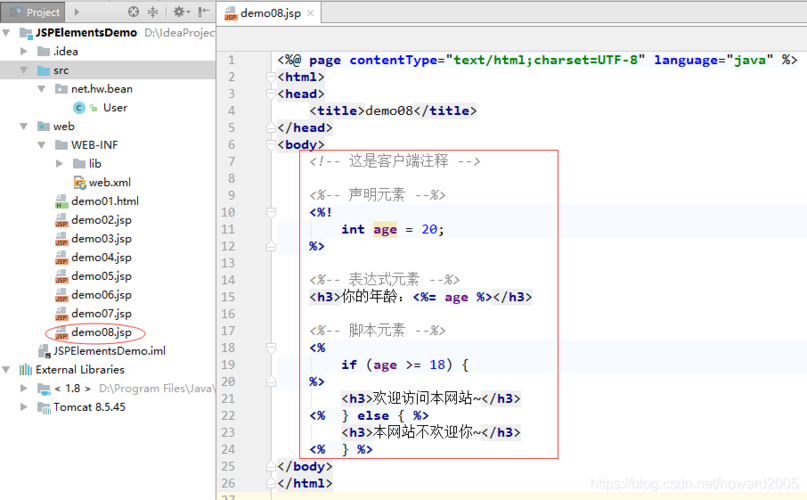807x500 pixels.
Task: Fold the head tag on line 3
Action: [x=271, y=94]
